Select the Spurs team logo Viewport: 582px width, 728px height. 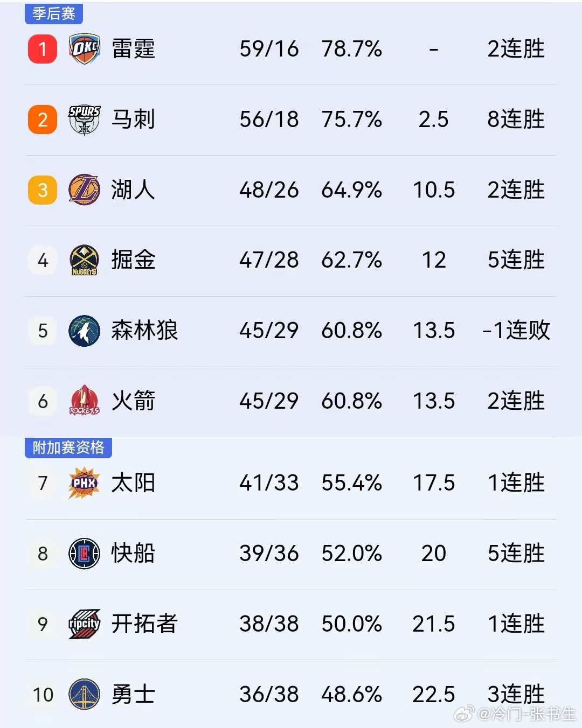84,120
